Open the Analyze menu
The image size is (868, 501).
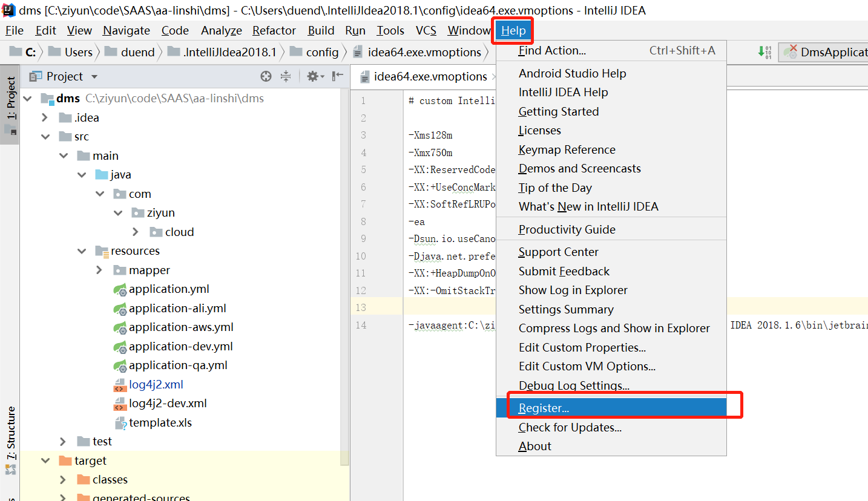click(x=221, y=30)
